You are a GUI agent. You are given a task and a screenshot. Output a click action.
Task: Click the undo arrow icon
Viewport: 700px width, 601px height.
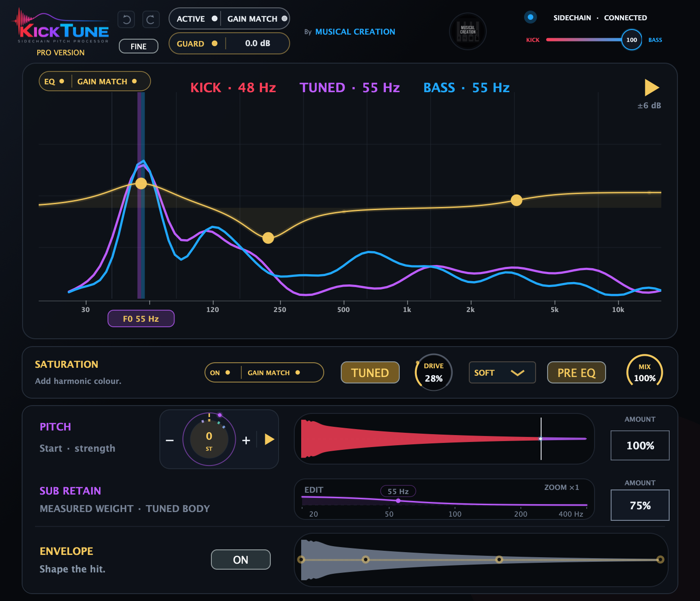pos(126,19)
